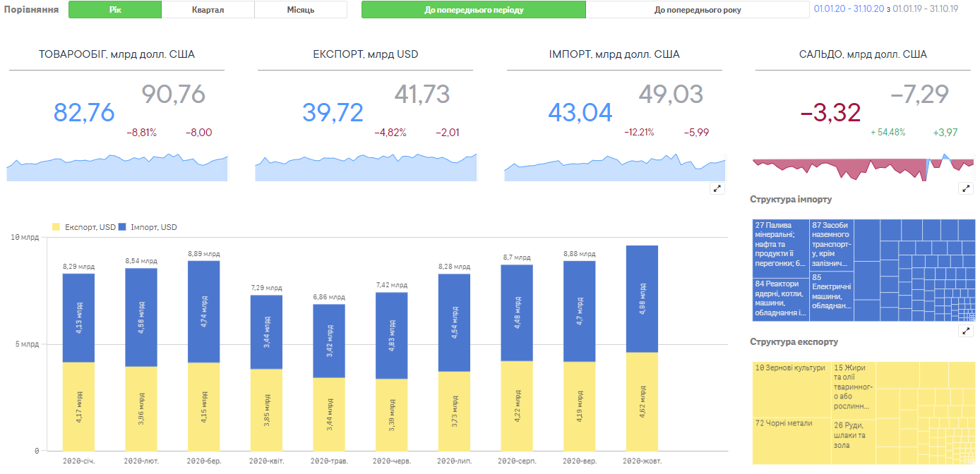Click the −8,81% turnover change

tap(142, 132)
